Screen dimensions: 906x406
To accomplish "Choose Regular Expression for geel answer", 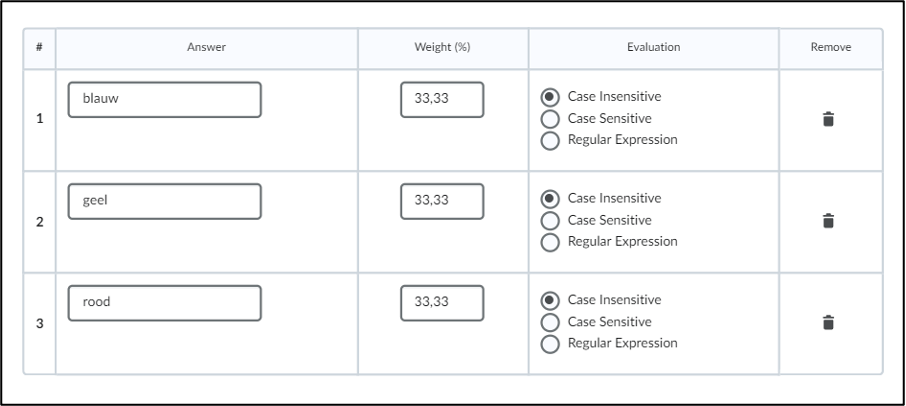I will point(550,242).
